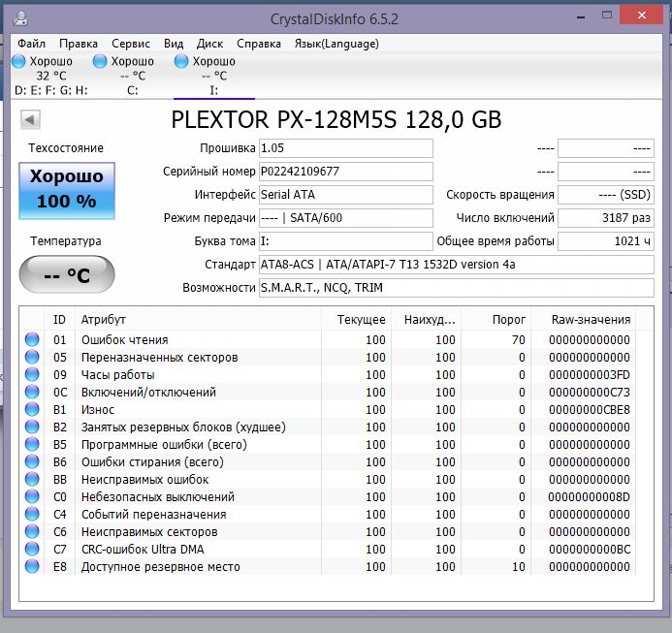Screen dimensions: 672x633
Task: Click status icon of row 09 Часы работы
Action: point(32,374)
